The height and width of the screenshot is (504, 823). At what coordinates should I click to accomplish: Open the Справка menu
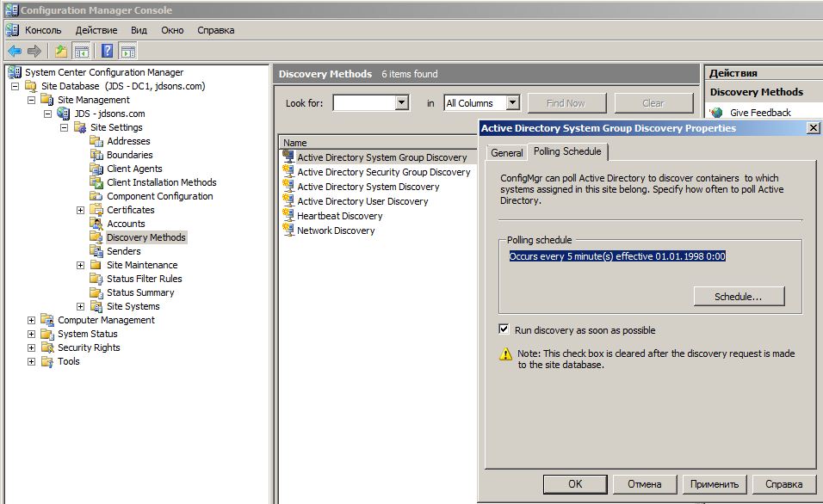click(x=216, y=30)
